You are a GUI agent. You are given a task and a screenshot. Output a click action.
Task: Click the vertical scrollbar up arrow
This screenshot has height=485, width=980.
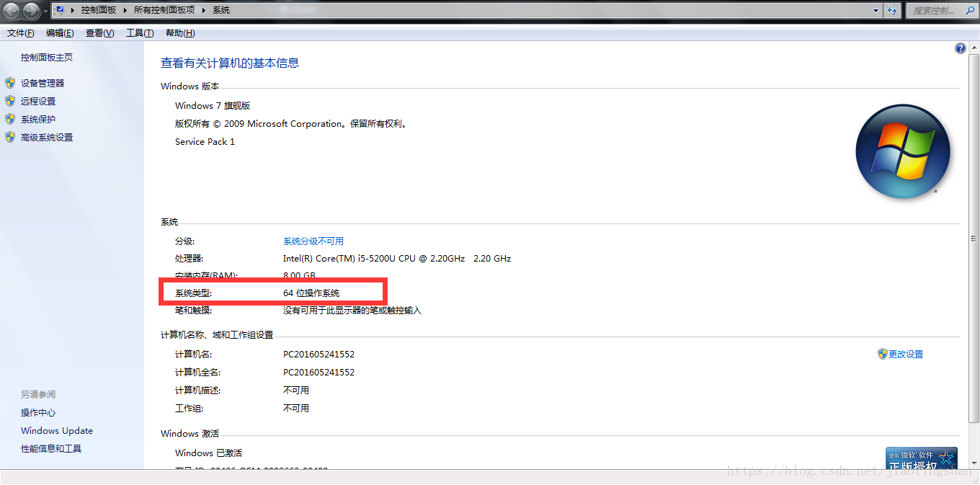(x=974, y=47)
